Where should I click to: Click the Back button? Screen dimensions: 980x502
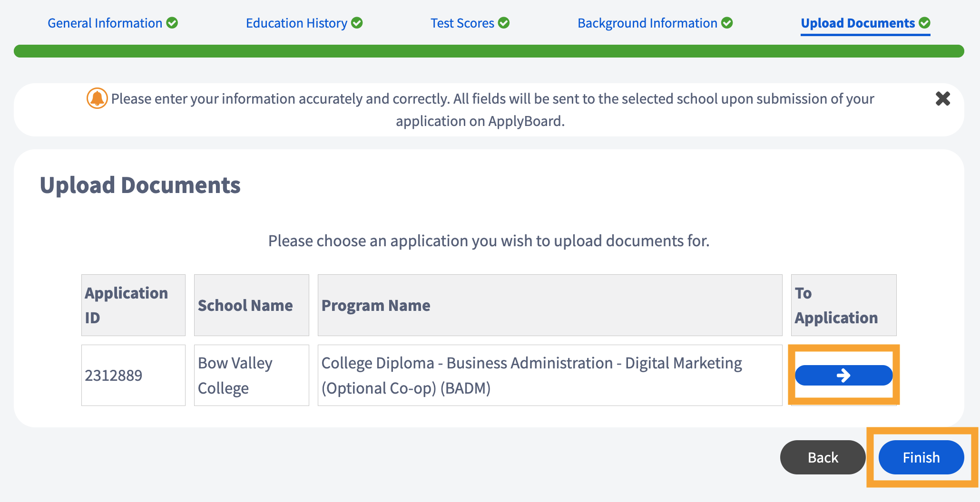click(x=823, y=457)
